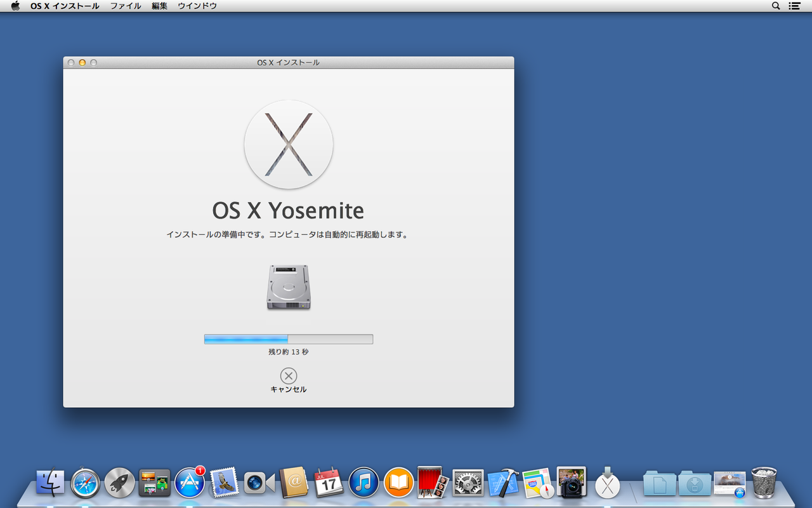Open Finder from the Dock
This screenshot has width=812, height=508.
[x=51, y=483]
